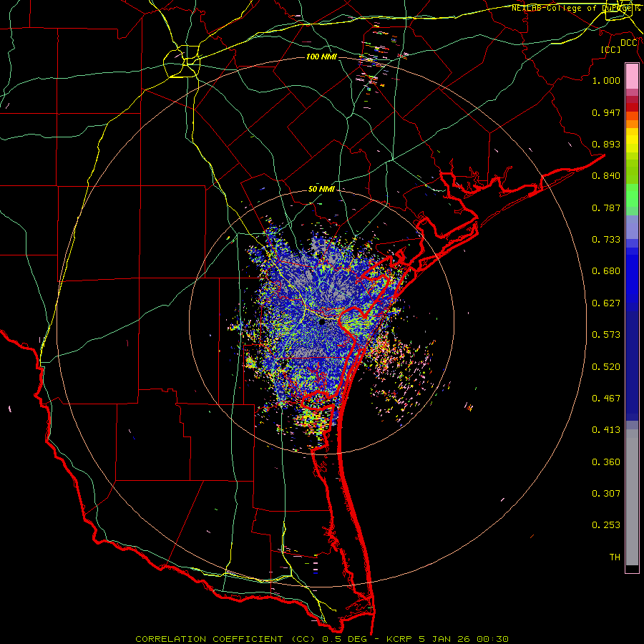This screenshot has width=644, height=644.
Task: Click the 0.307 legend value
Action: (606, 494)
